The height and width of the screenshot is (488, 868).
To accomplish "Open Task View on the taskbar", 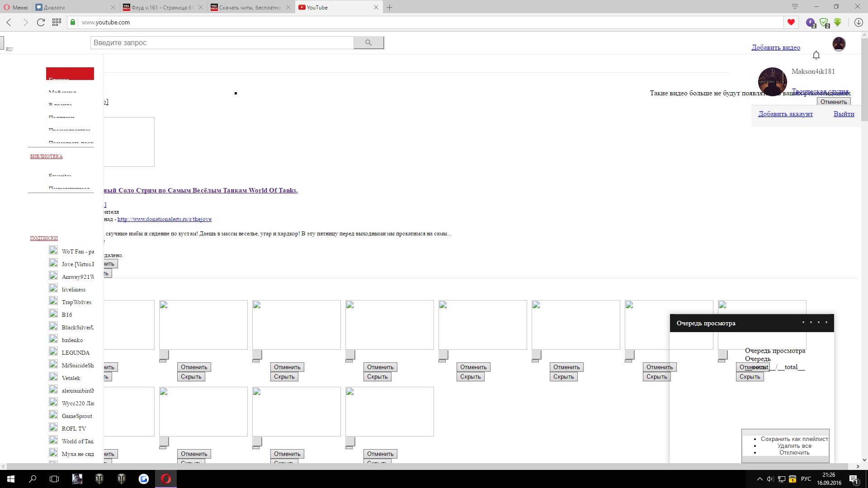I will click(x=54, y=479).
